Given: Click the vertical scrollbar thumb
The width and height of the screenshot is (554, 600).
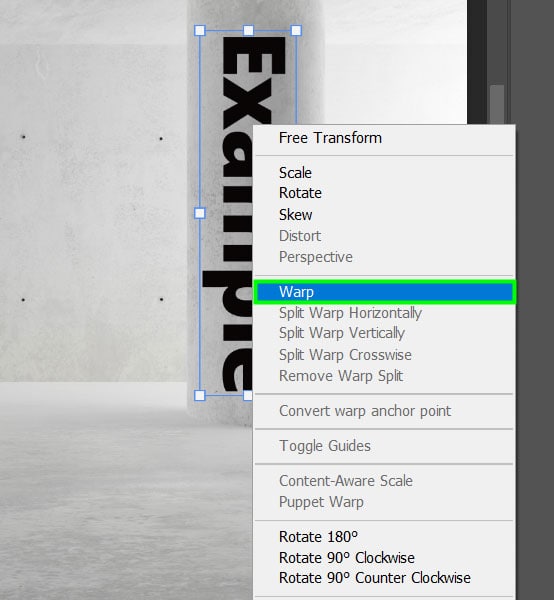Looking at the screenshot, I should point(497,104).
